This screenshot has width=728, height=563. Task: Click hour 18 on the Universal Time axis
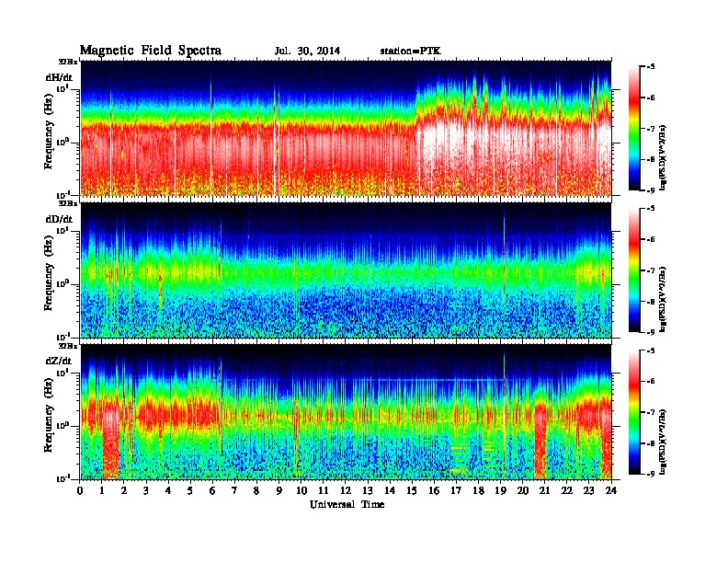478,491
